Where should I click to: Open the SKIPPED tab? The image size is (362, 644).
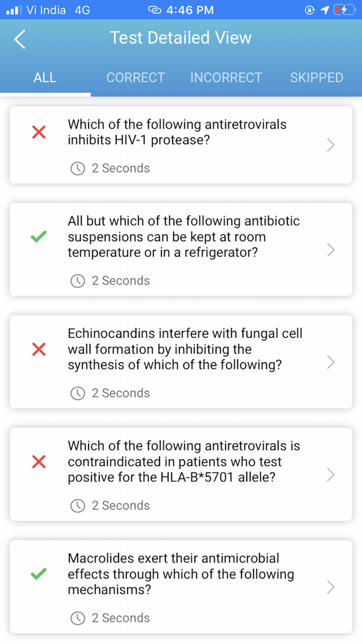(x=316, y=78)
